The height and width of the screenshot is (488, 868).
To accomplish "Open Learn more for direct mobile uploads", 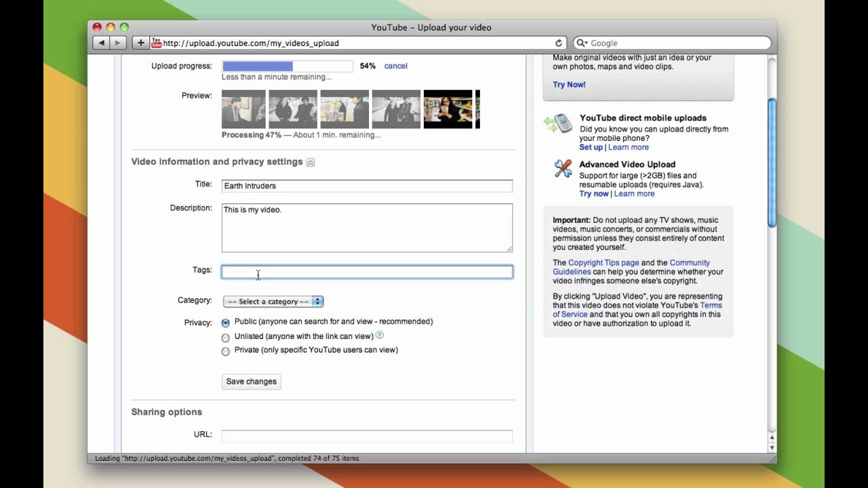I will pos(628,147).
